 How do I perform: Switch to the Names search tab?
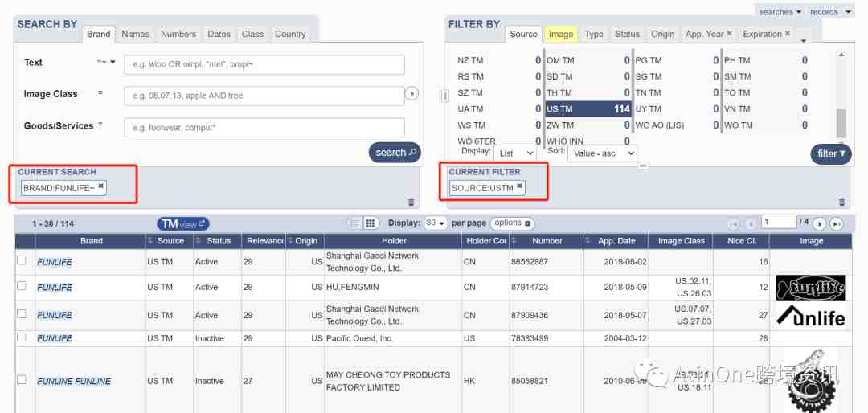pos(136,34)
